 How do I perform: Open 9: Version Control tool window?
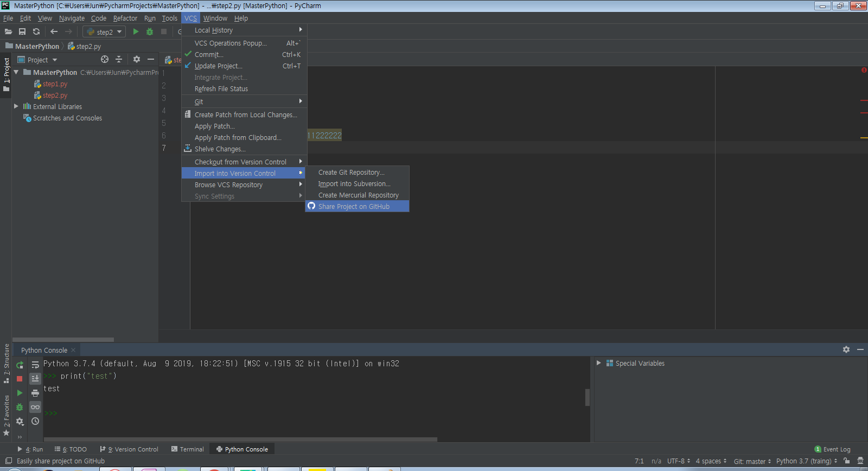click(129, 449)
